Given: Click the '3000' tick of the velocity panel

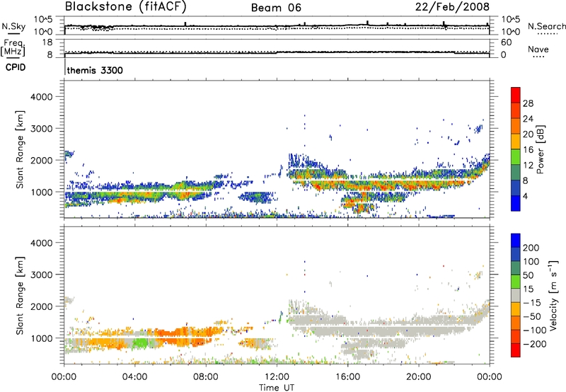Looking at the screenshot, I should click(41, 275).
